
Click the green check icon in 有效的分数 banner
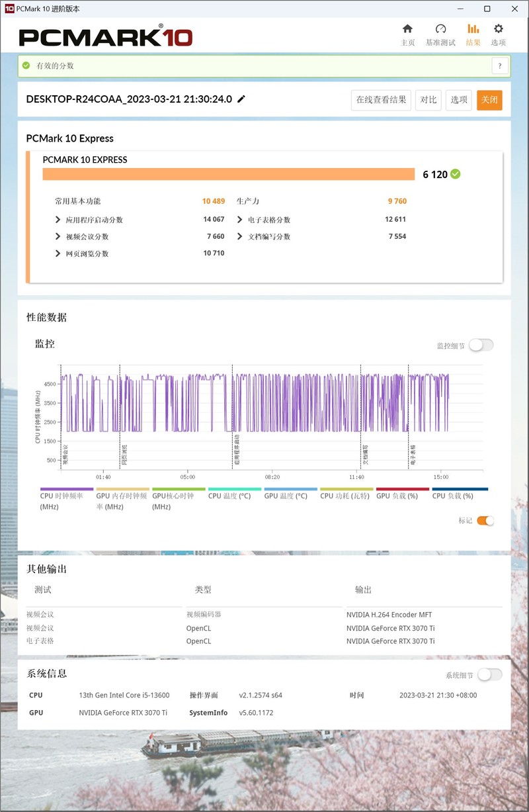25,66
